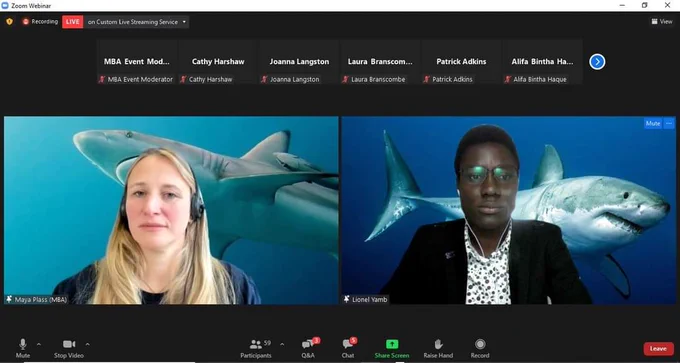Screen dimensions: 680x363
Task: Click the encryption shield icon
Action: [10, 21]
